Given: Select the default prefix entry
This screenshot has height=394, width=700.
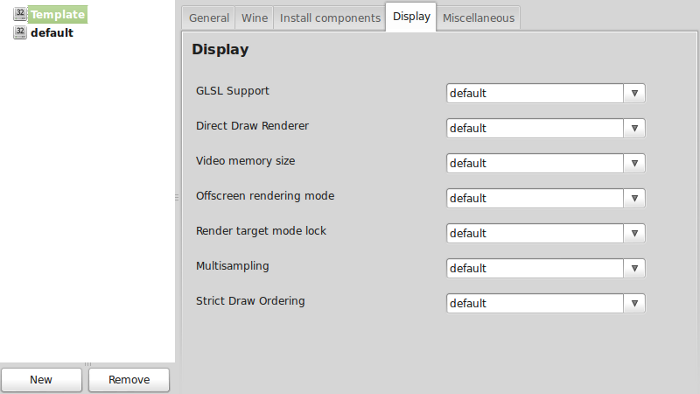Looking at the screenshot, I should coord(52,33).
